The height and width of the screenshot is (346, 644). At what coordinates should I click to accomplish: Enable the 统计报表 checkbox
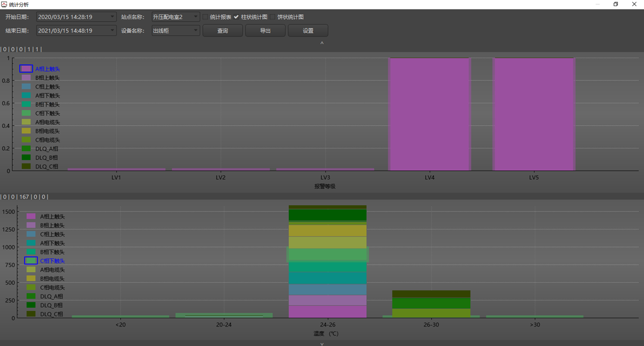(206, 17)
